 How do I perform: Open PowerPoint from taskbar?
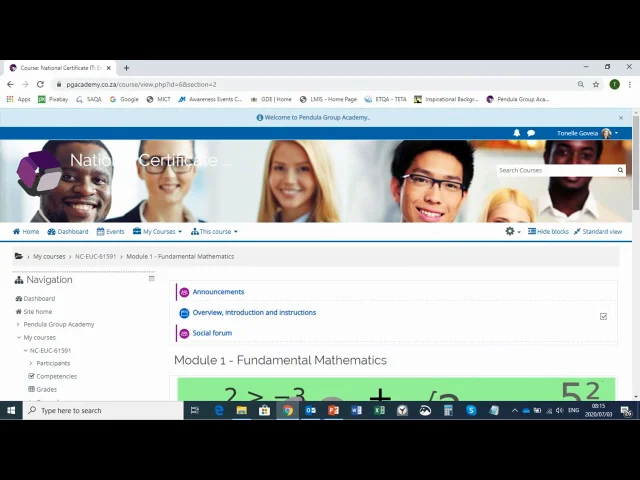(333, 411)
